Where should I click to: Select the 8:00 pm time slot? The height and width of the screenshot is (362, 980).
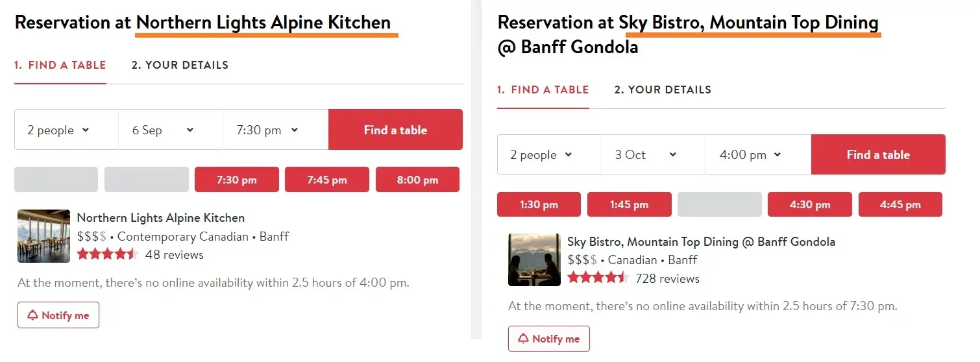[x=417, y=180]
